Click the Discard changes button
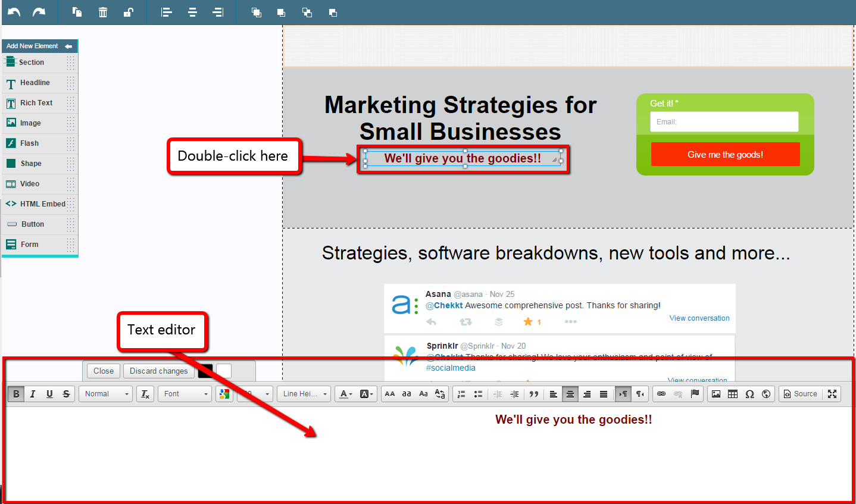The width and height of the screenshot is (856, 504). (158, 371)
